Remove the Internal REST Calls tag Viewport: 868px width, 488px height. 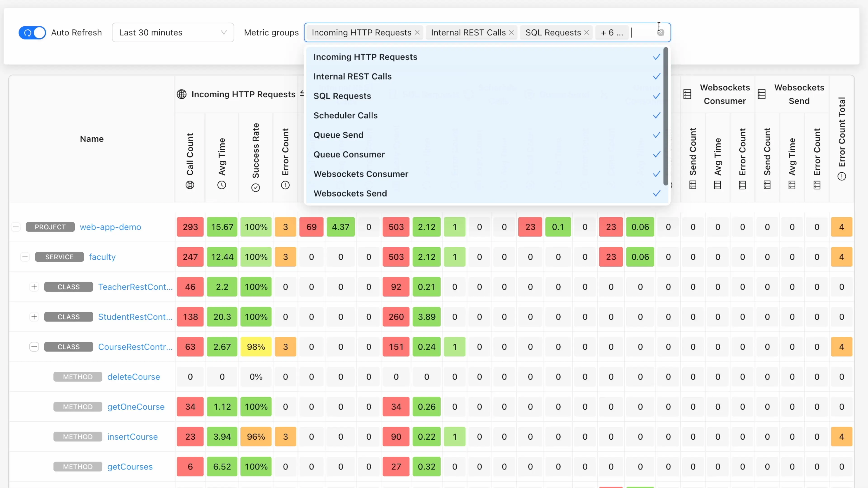[512, 33]
